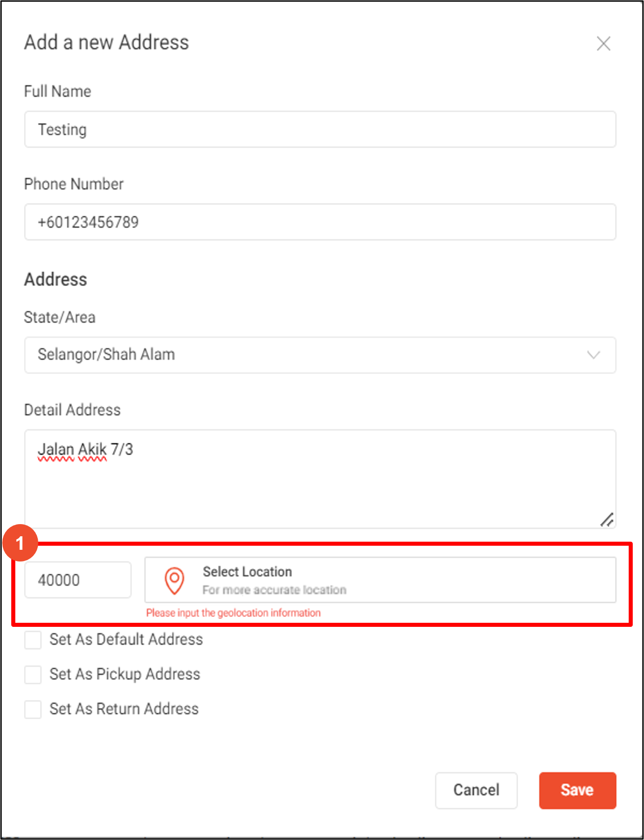
Task: Click the location pin icon
Action: pos(174,581)
